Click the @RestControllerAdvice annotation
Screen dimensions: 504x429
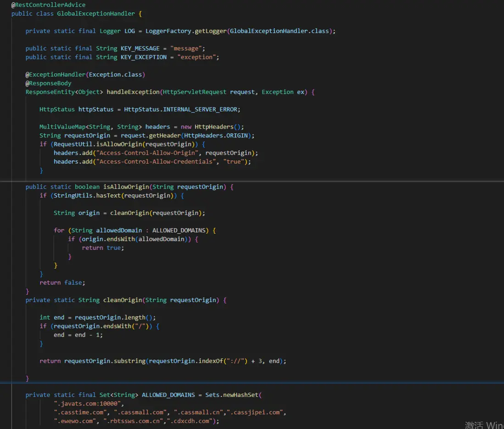point(49,5)
